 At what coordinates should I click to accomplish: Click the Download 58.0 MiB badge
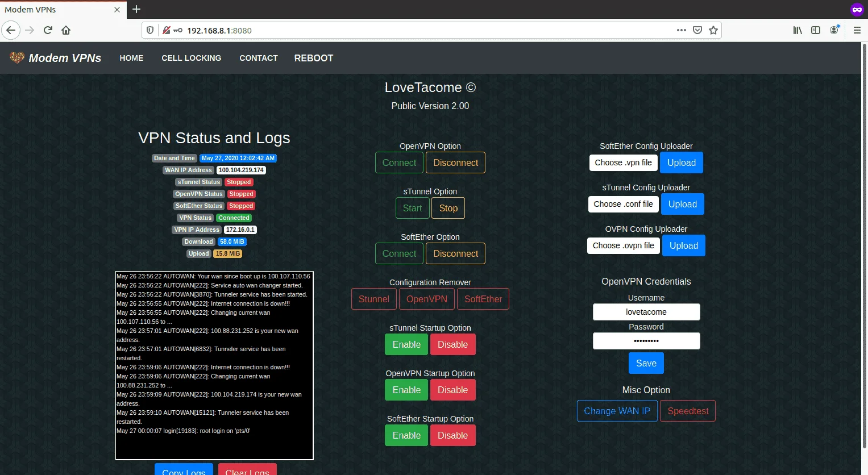pos(232,241)
